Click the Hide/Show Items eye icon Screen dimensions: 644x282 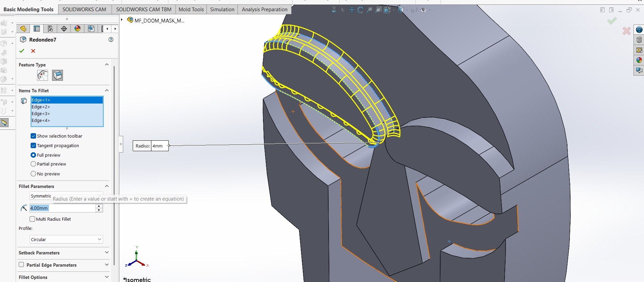(423, 10)
